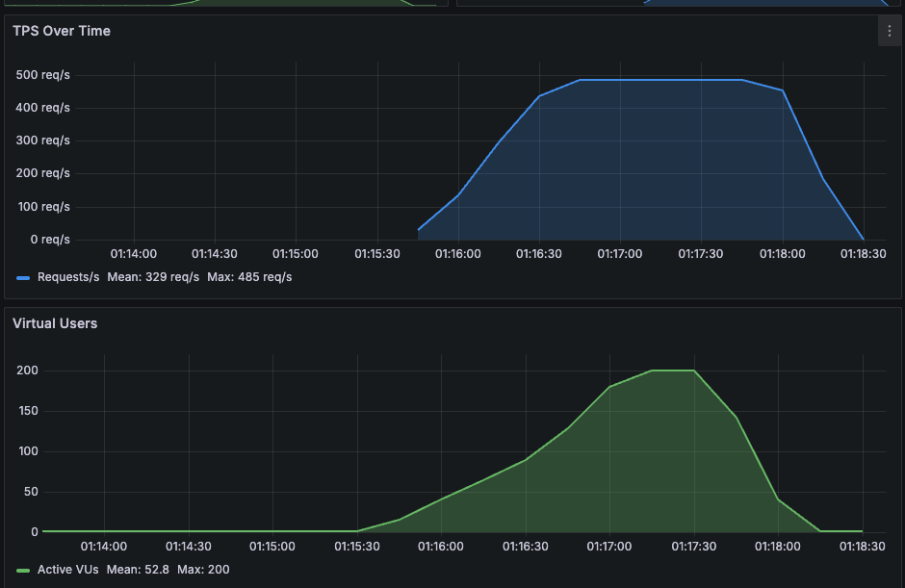Toggle the Active VUs legend series
Image resolution: width=905 pixels, height=588 pixels.
point(67,570)
